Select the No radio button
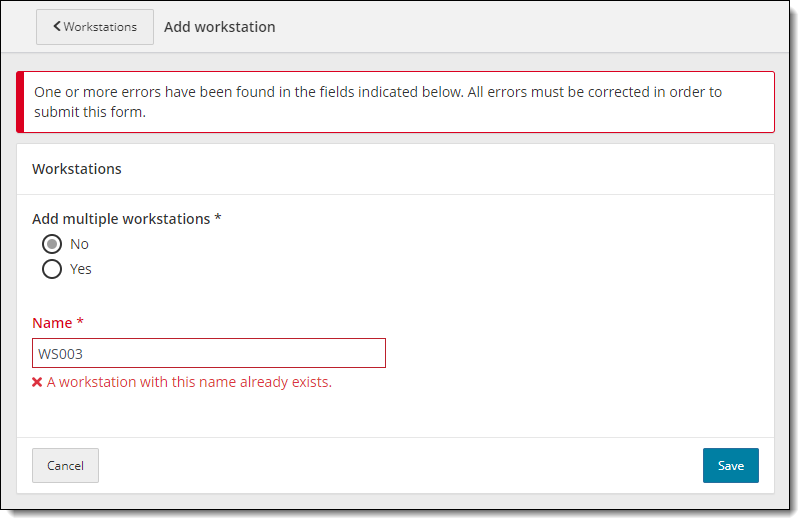This screenshot has width=805, height=525. (52, 244)
